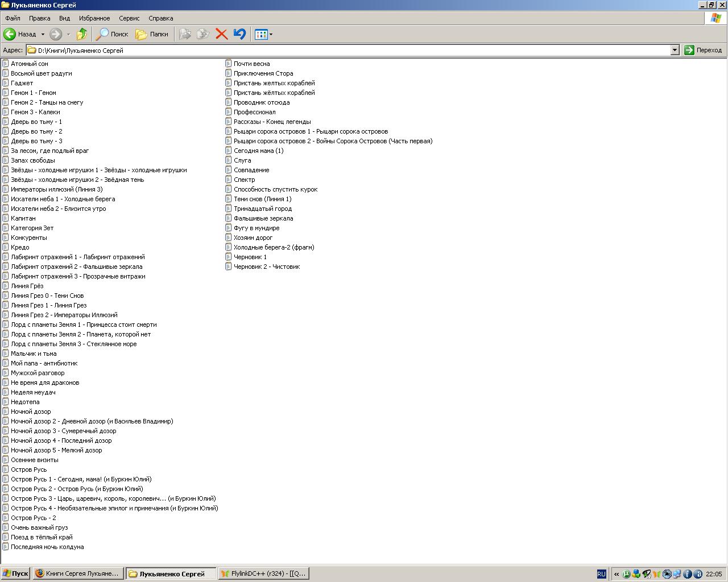Open the Поиск search tool
Image resolution: width=728 pixels, height=582 pixels.
click(112, 34)
